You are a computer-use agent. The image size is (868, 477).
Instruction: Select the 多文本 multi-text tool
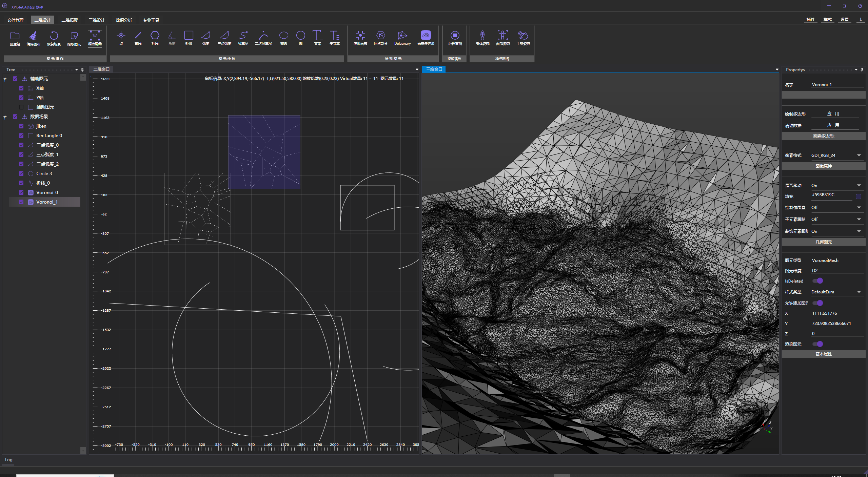[334, 36]
